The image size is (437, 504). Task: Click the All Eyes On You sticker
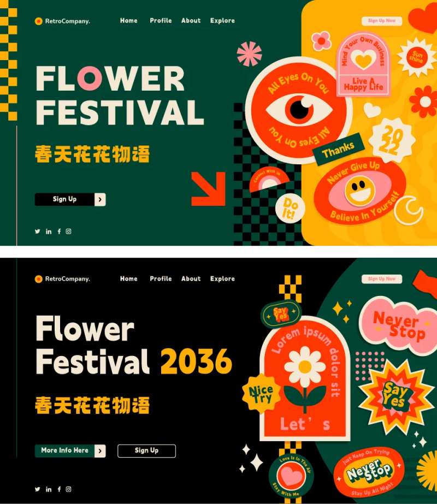[x=299, y=110]
